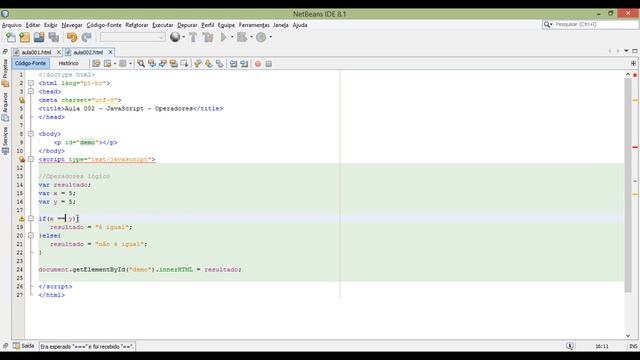Viewport: 640px width, 360px height.
Task: Collapse the if block fold on line 18
Action: click(31, 219)
